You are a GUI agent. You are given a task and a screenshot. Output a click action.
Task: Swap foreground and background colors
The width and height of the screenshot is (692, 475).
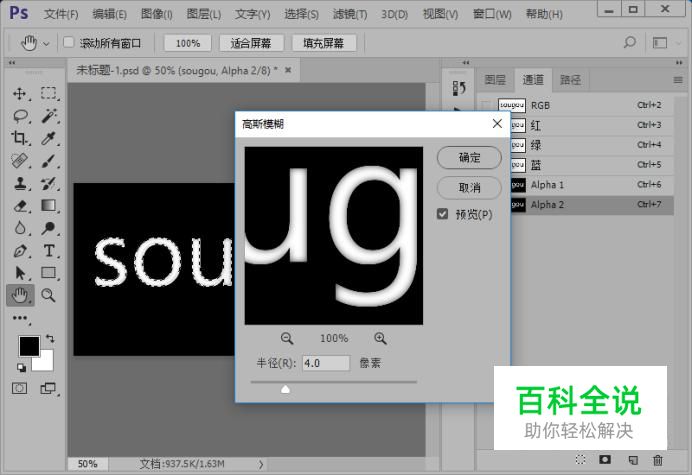tap(50, 339)
